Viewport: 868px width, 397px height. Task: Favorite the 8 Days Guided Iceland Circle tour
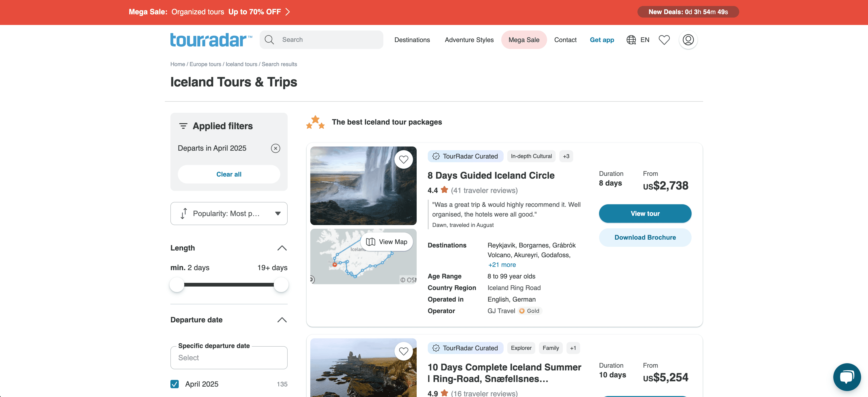pyautogui.click(x=403, y=160)
